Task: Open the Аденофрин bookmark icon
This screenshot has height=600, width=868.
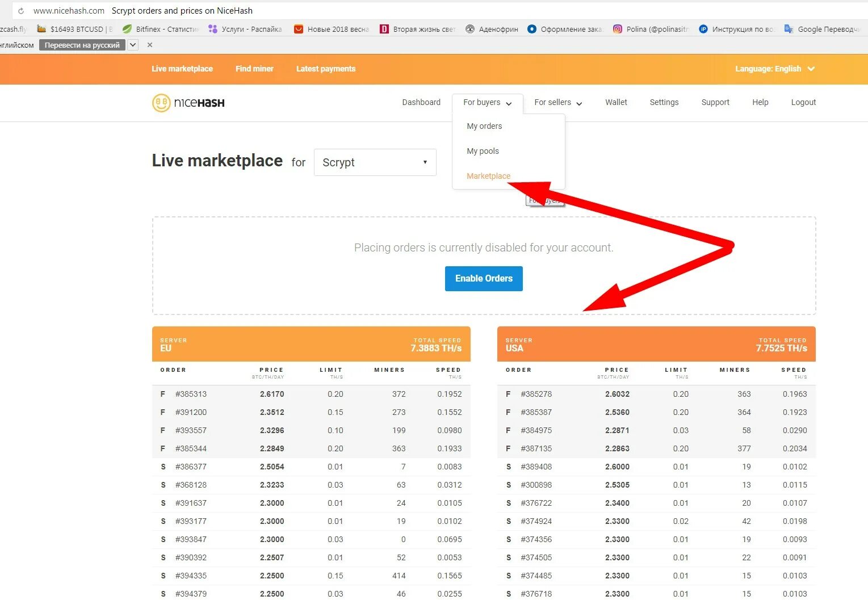Action: click(x=470, y=29)
